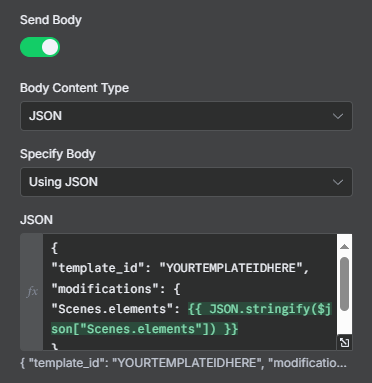Click the result preview text below editor
This screenshot has width=372, height=383.
184,363
